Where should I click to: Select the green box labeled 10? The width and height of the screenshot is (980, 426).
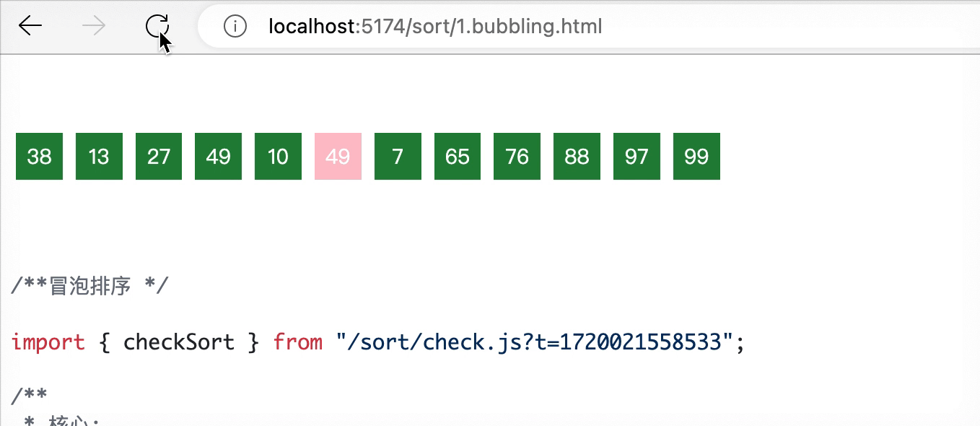278,156
